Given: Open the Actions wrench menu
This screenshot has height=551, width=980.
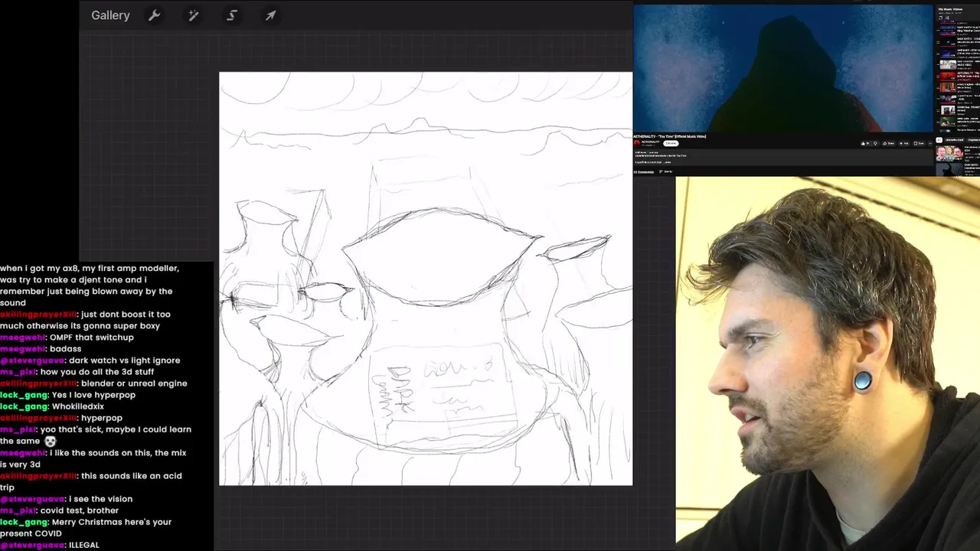Looking at the screenshot, I should click(x=154, y=15).
